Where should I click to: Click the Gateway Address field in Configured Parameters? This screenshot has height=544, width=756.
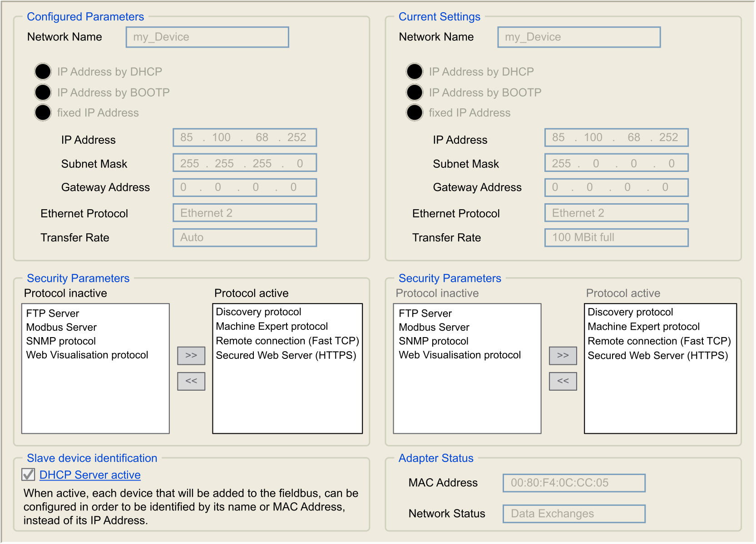coord(244,187)
